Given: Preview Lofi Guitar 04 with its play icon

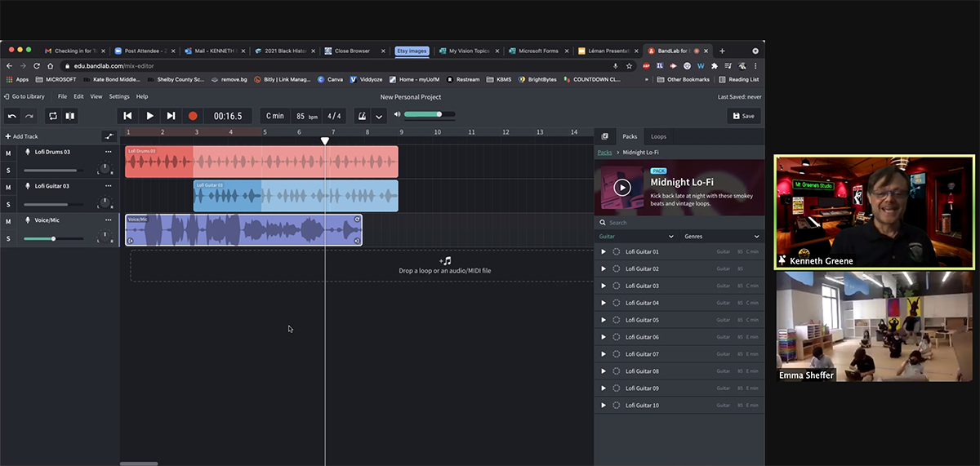Looking at the screenshot, I should pyautogui.click(x=604, y=303).
